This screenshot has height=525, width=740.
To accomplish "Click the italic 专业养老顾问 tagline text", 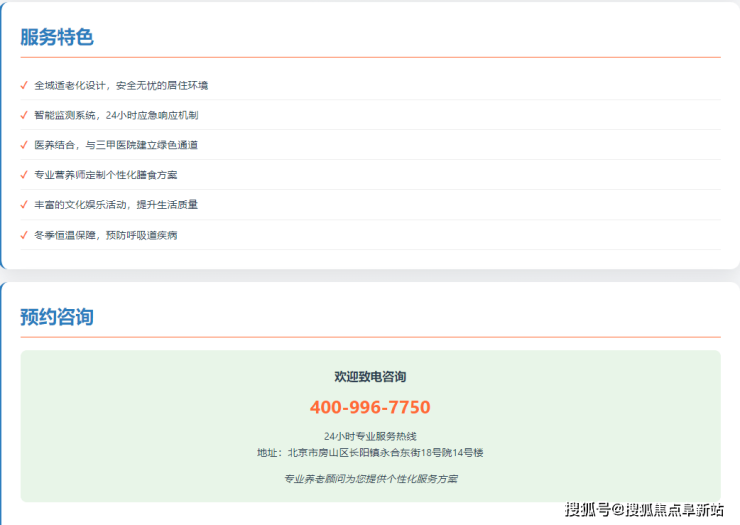I will (x=370, y=479).
